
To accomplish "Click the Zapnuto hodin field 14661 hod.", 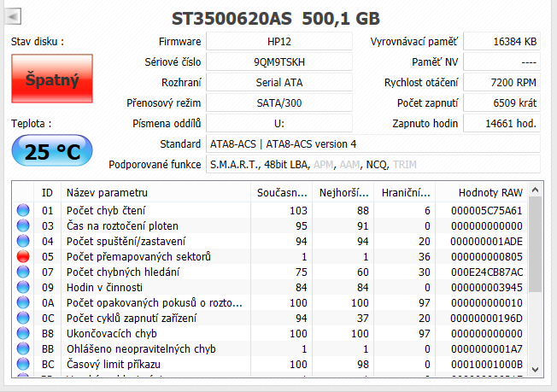I will [502, 124].
